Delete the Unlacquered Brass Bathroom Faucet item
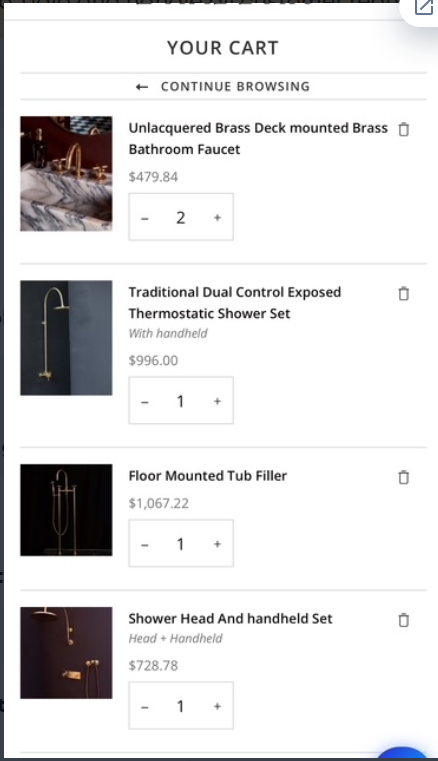Screen dimensions: 438x761 (404, 130)
